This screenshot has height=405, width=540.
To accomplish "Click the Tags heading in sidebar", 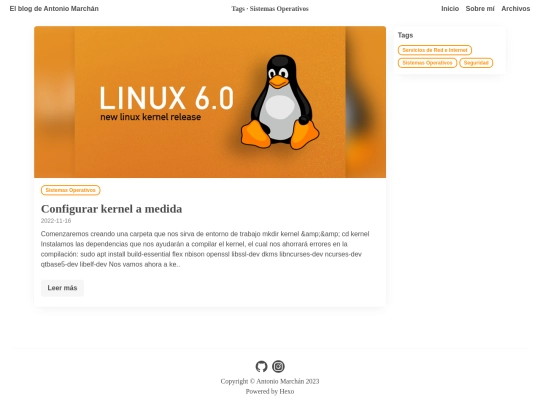I will point(405,35).
